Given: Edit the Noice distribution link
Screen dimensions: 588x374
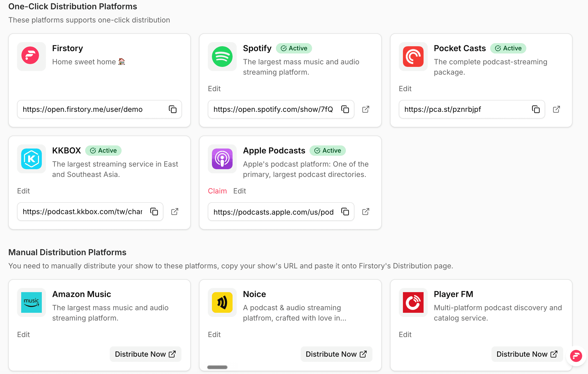Looking at the screenshot, I should tap(214, 334).
